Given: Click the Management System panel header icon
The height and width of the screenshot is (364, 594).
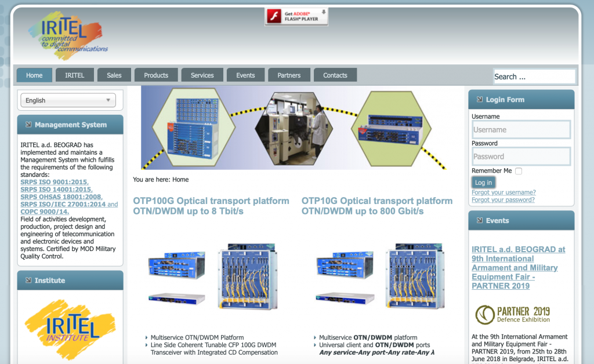Looking at the screenshot, I should tap(28, 125).
